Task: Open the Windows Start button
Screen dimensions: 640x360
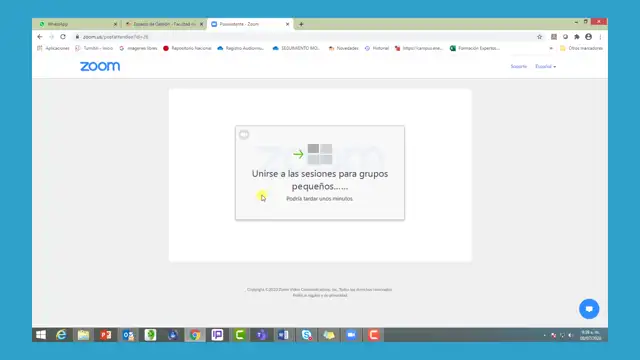Action: click(41, 335)
